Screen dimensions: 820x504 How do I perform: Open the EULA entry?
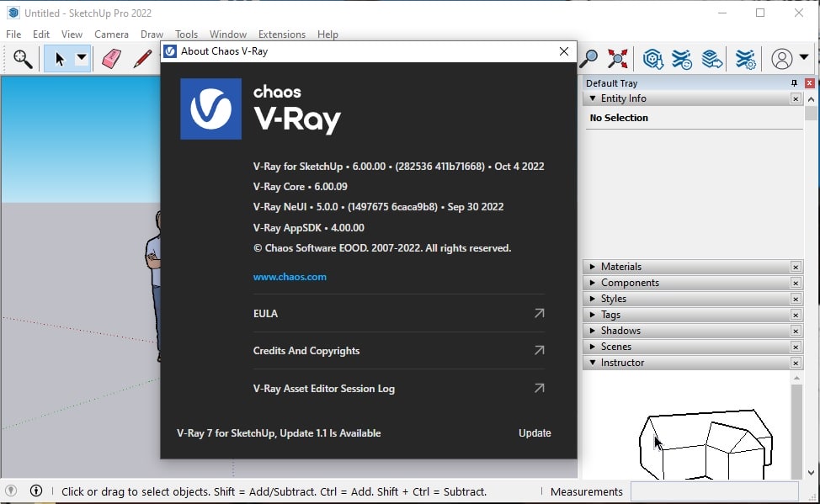click(x=398, y=313)
